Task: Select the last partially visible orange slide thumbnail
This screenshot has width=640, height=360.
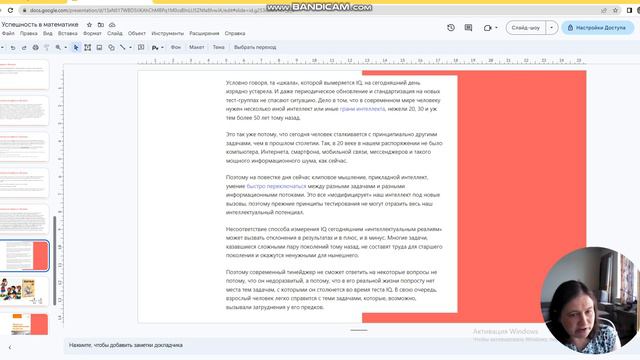Action: [24, 324]
